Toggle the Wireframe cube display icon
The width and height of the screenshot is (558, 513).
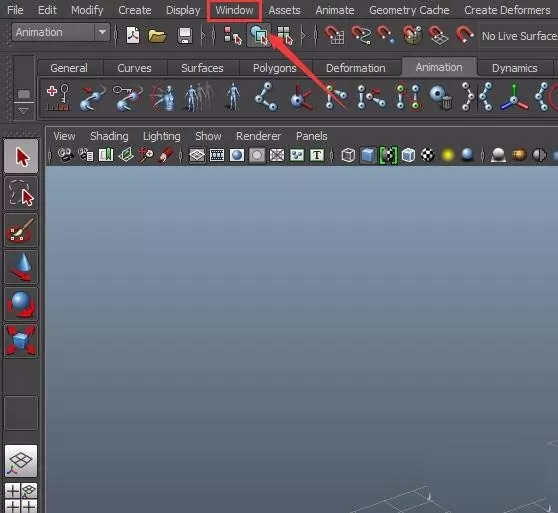(348, 155)
